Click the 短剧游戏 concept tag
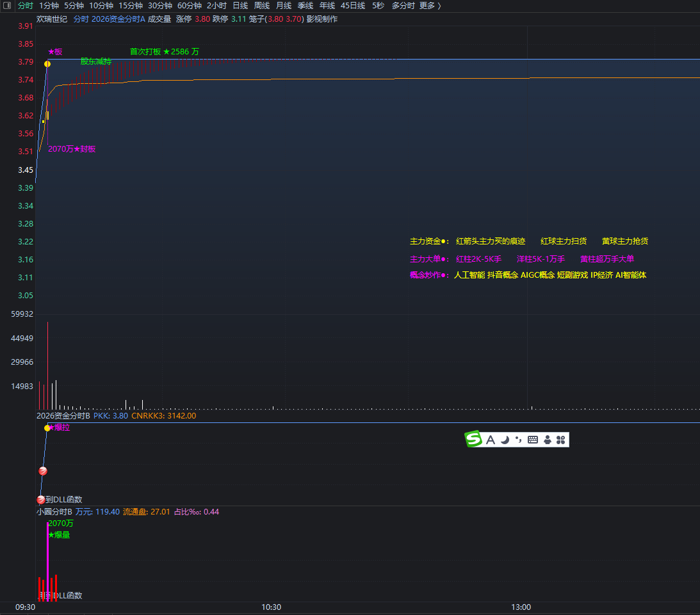The image size is (700, 615). point(573,275)
